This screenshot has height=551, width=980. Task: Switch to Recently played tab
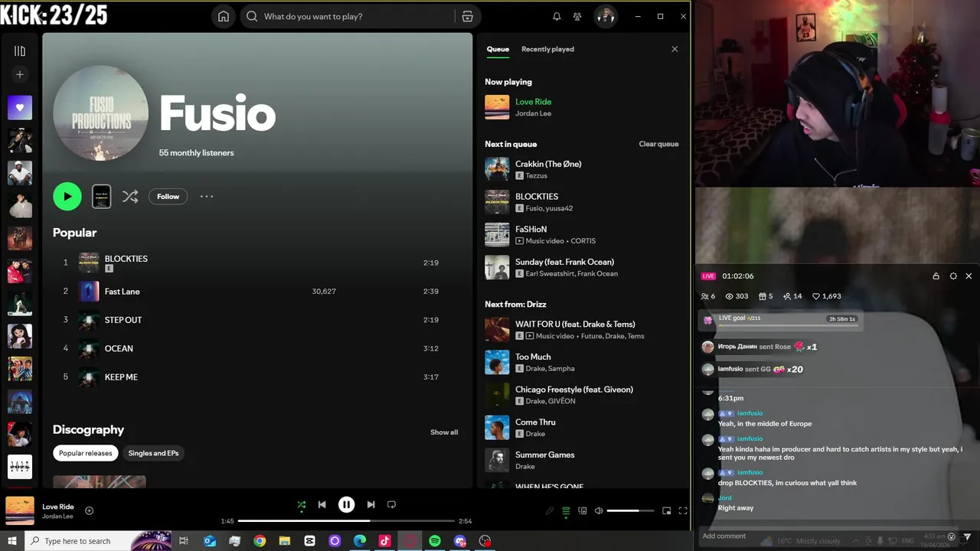[547, 49]
